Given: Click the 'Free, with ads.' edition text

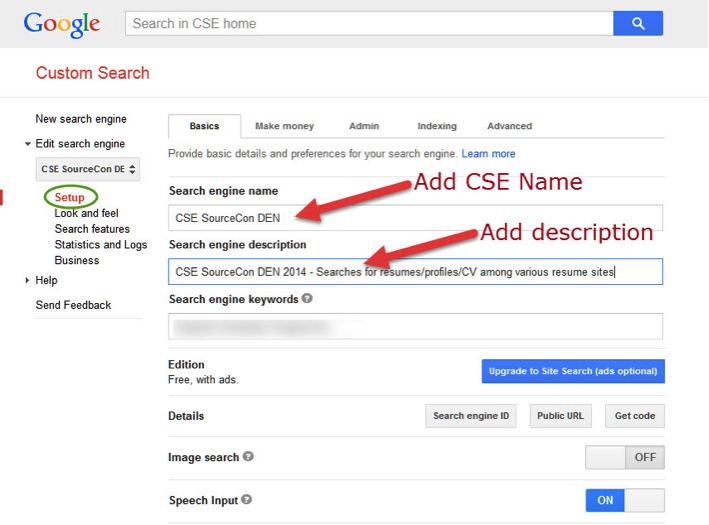Looking at the screenshot, I should click(203, 380).
